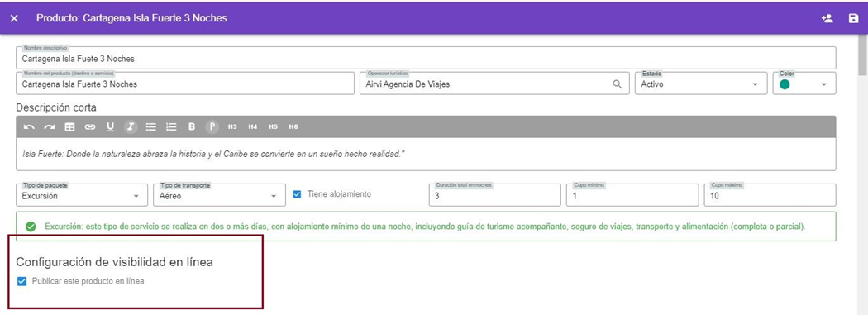Viewport: 868px width, 315px height.
Task: Toggle italic formatting in the editor
Action: 131,126
